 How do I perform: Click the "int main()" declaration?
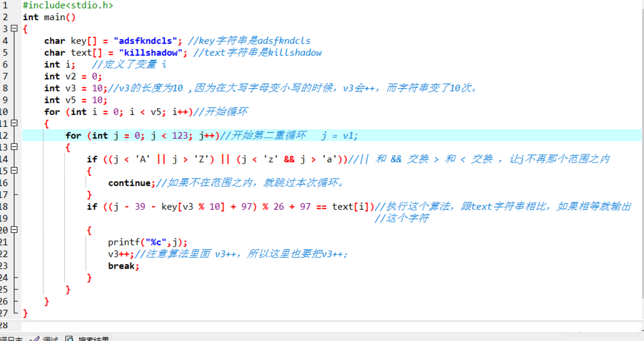click(x=49, y=17)
